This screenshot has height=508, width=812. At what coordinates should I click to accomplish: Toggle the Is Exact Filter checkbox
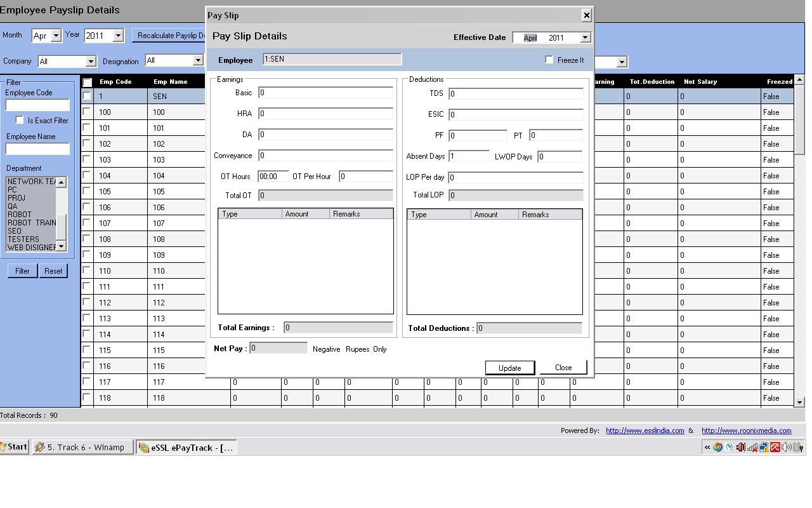point(20,120)
